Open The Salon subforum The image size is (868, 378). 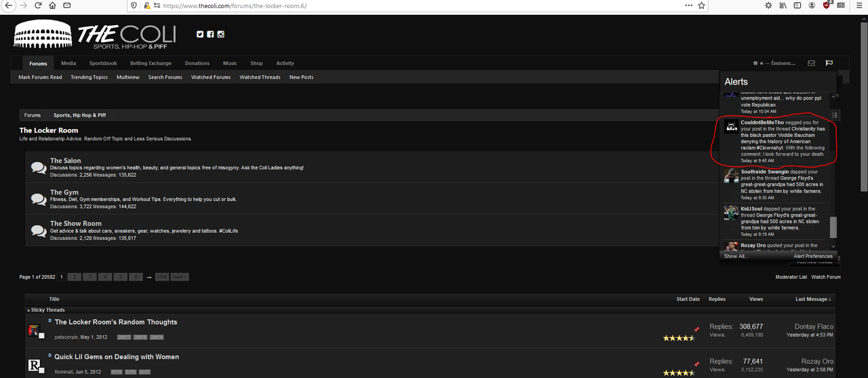tap(66, 161)
